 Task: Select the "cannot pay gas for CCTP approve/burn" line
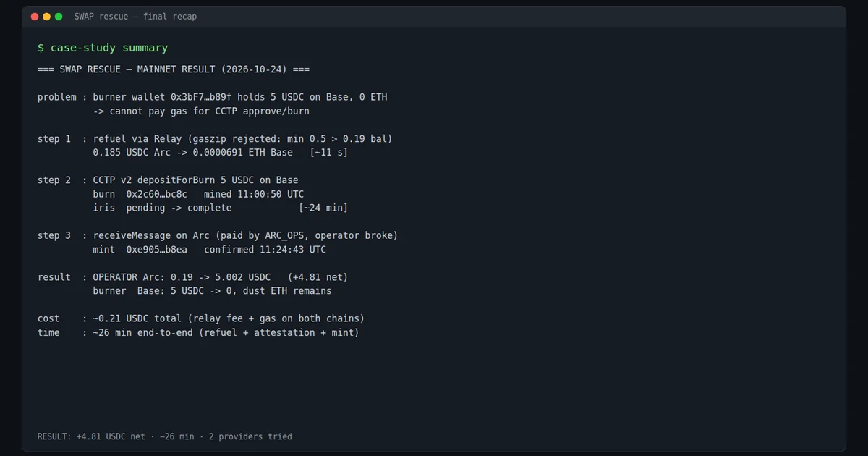(x=201, y=111)
